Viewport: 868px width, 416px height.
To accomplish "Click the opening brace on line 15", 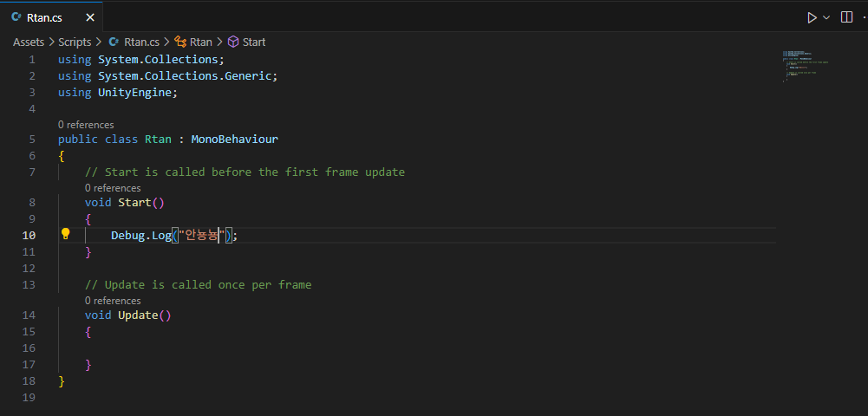I will (88, 332).
